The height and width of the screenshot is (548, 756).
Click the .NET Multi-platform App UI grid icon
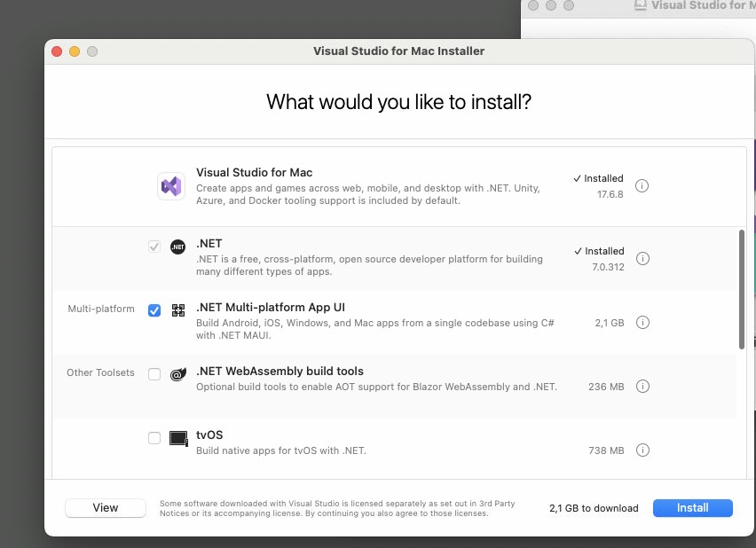(x=178, y=309)
